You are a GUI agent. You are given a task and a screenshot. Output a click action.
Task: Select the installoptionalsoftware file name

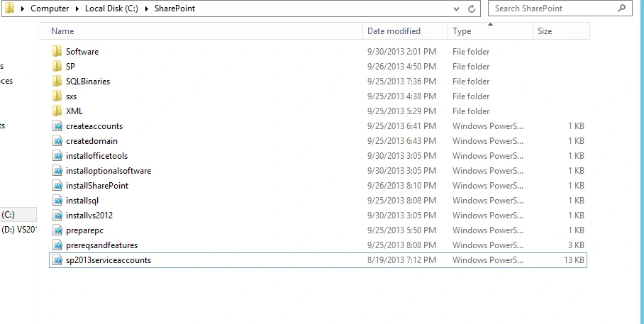[109, 171]
